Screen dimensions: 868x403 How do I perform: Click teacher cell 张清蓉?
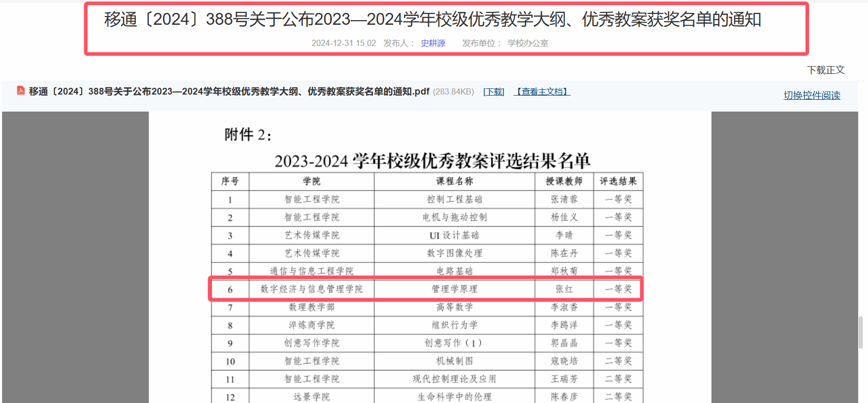pos(564,199)
